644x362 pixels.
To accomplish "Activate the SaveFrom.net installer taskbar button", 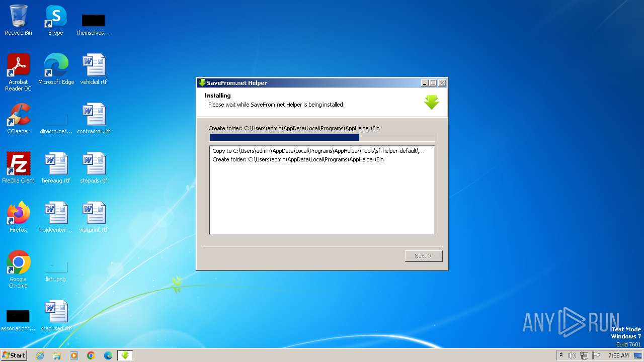I will tap(125, 355).
